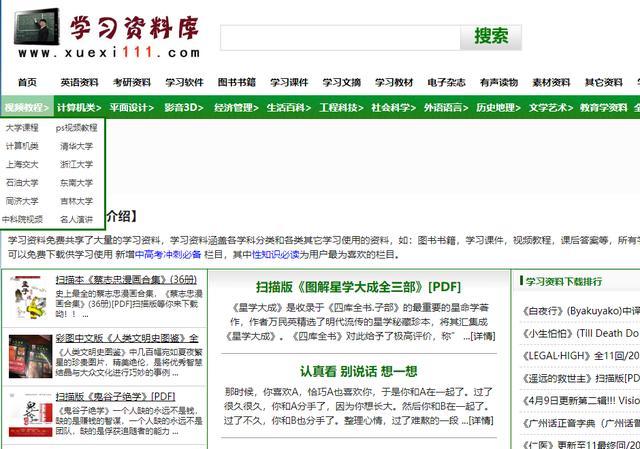Open the 认真看 别说话 想一想 headline
The width and height of the screenshot is (640, 449).
pos(358,371)
